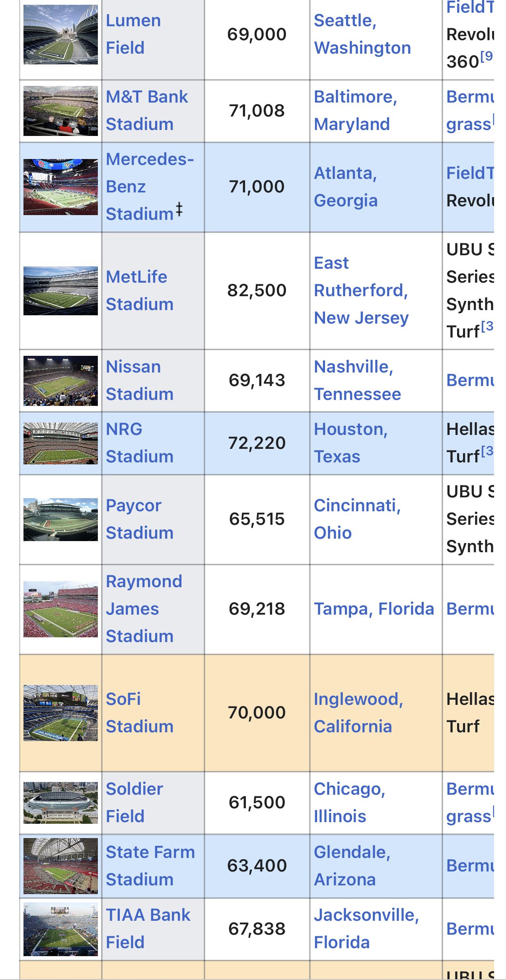View the Soldier Field aerial photo

pyautogui.click(x=60, y=802)
